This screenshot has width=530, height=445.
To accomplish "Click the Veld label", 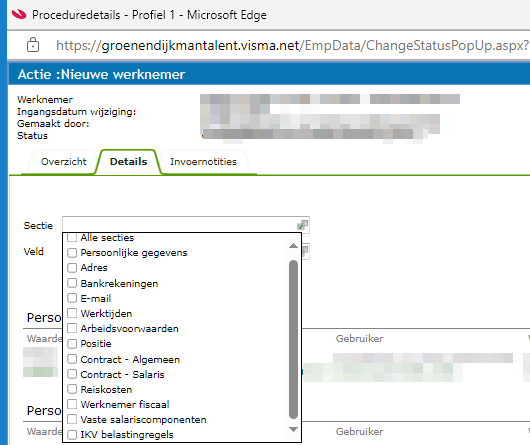I will pos(33,251).
